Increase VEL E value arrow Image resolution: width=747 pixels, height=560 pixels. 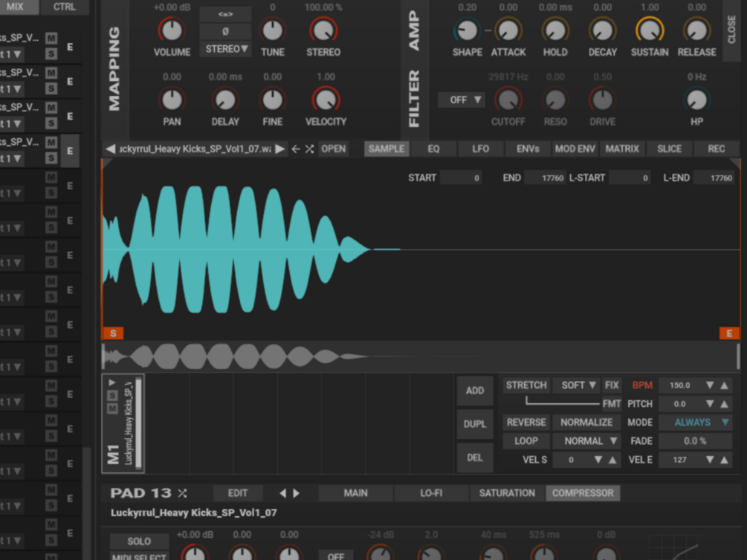coord(724,460)
